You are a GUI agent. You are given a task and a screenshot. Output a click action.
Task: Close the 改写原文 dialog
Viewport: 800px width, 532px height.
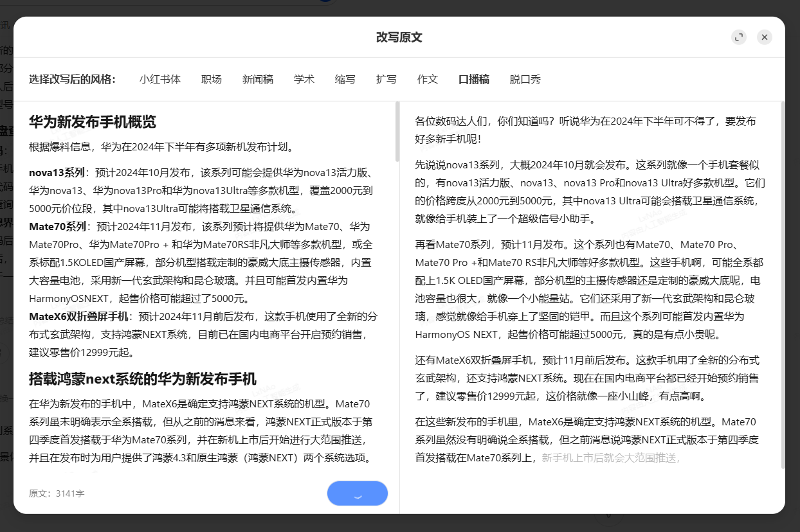[764, 37]
